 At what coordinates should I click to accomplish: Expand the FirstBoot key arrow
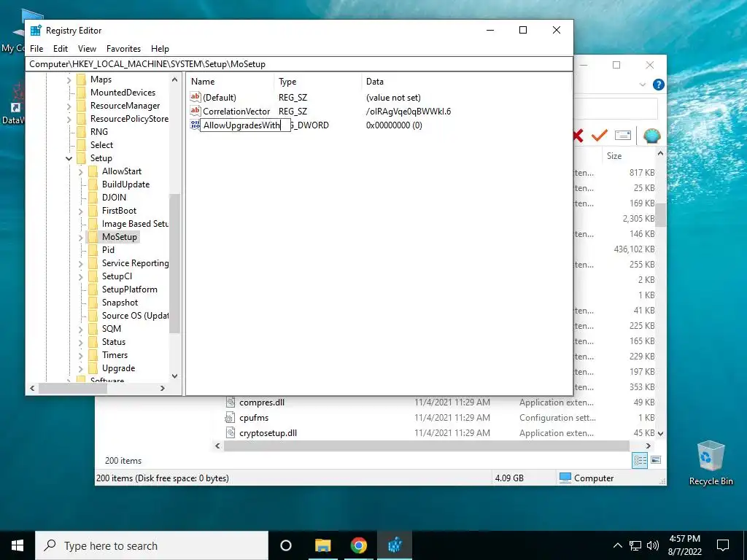point(80,211)
